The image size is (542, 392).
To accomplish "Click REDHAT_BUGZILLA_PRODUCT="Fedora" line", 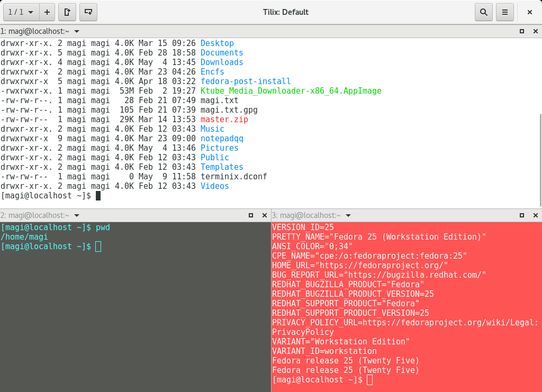I will click(348, 285).
